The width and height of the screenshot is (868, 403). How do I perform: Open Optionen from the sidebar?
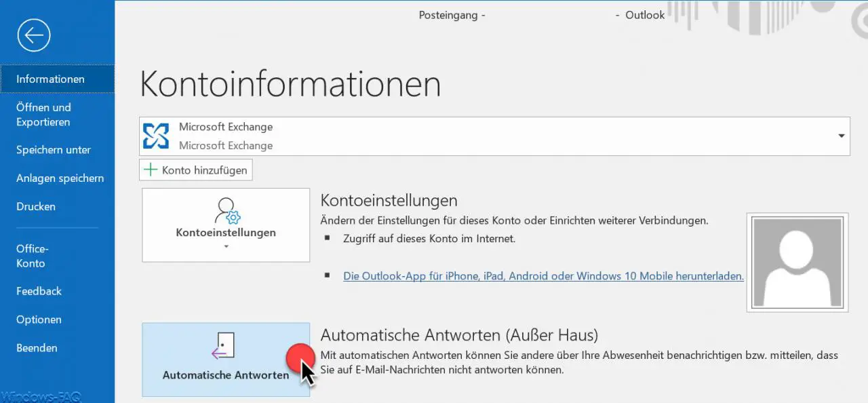[58, 320]
